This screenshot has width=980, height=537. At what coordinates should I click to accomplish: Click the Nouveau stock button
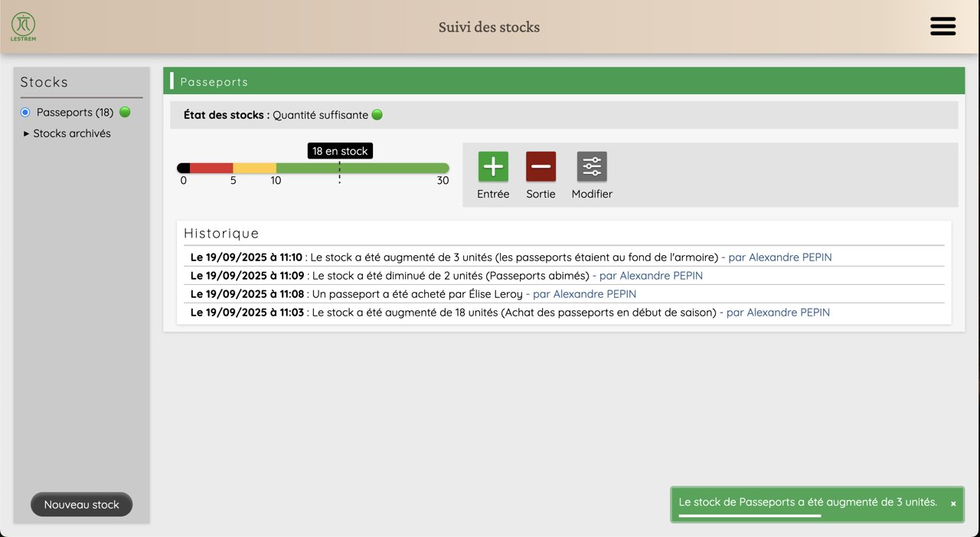[81, 505]
